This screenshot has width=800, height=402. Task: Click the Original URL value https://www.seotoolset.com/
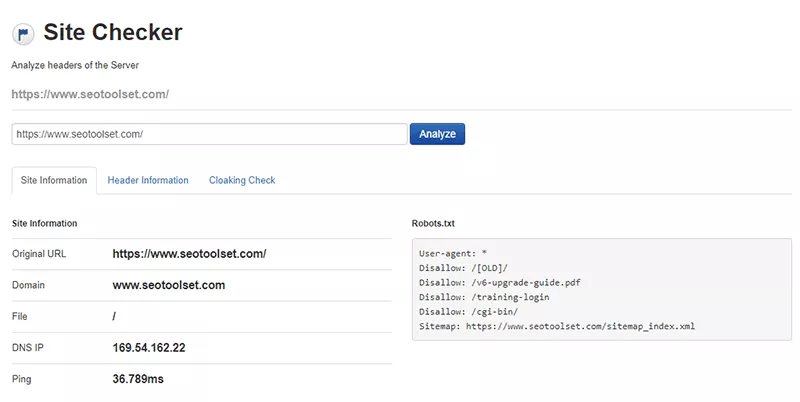tap(189, 254)
